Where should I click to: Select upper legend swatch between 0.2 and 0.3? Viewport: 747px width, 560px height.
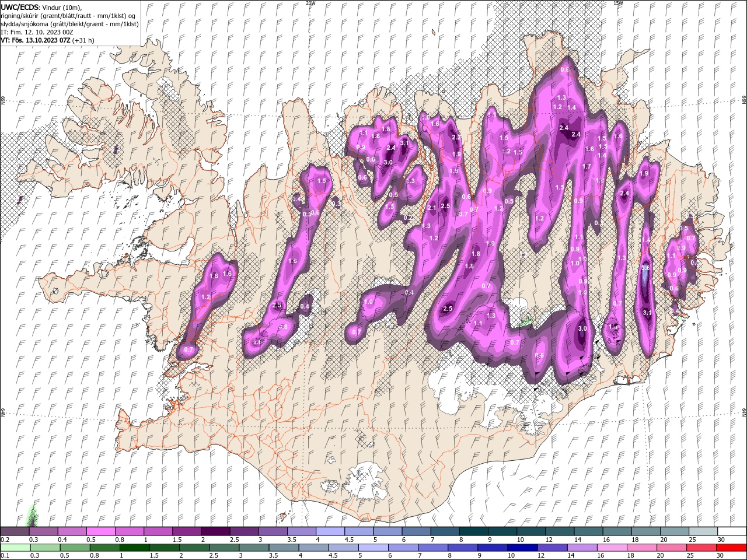(x=15, y=531)
